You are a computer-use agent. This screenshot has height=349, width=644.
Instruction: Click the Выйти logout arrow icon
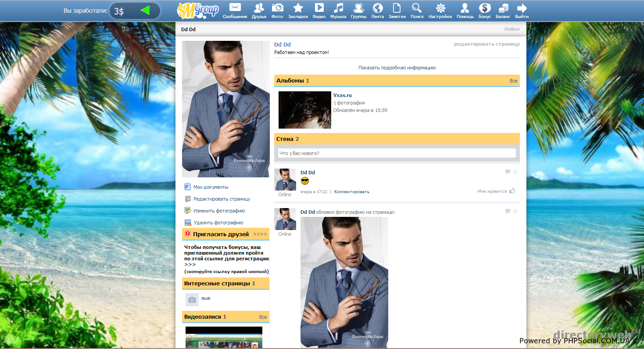point(522,8)
